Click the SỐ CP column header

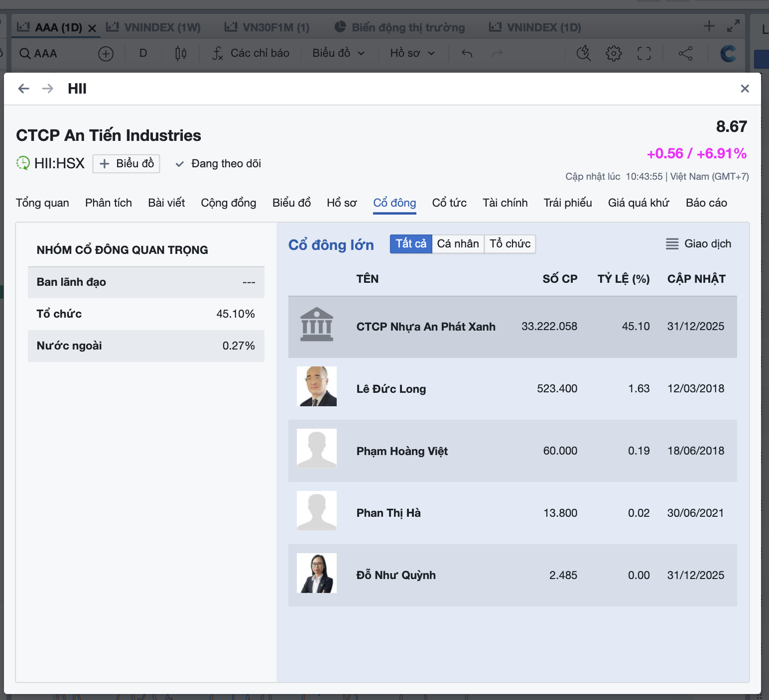click(x=560, y=279)
